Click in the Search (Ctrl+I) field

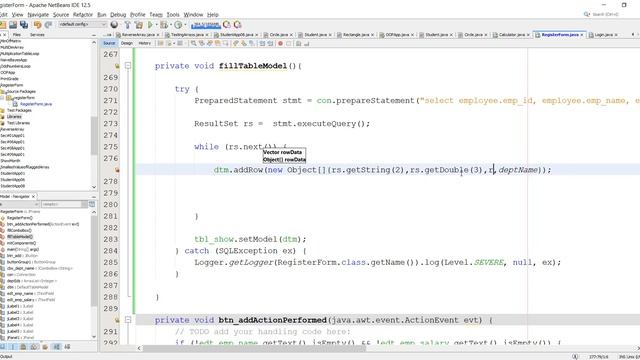coord(606,14)
